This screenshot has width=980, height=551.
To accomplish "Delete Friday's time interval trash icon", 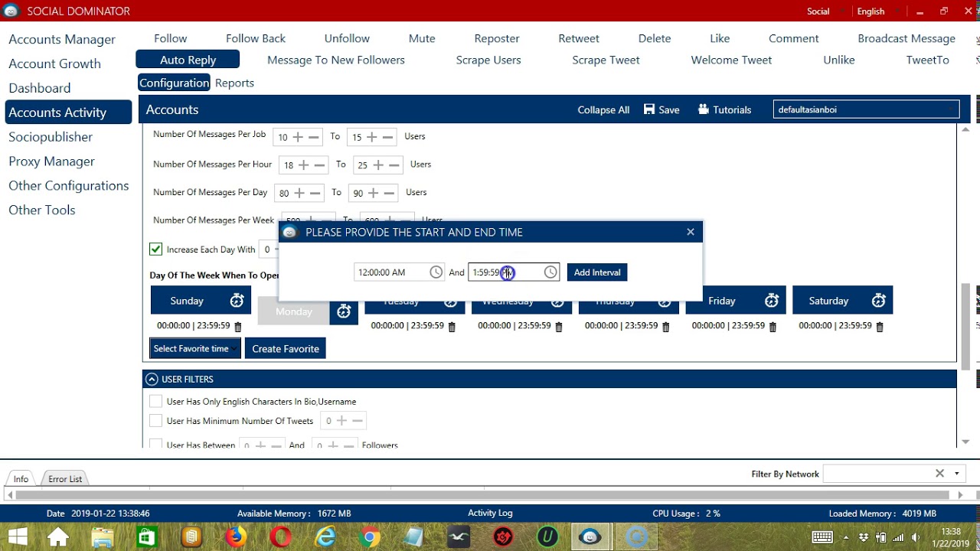I will click(773, 327).
